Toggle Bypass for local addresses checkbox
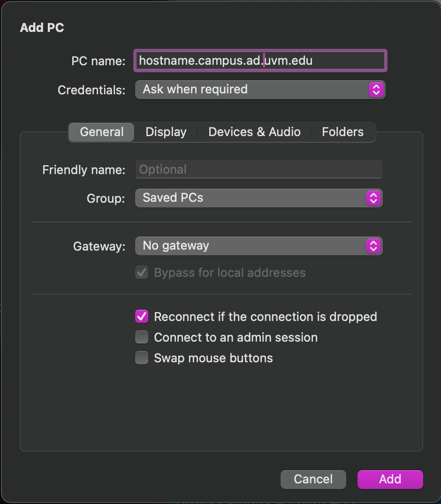441x504 pixels. (142, 273)
